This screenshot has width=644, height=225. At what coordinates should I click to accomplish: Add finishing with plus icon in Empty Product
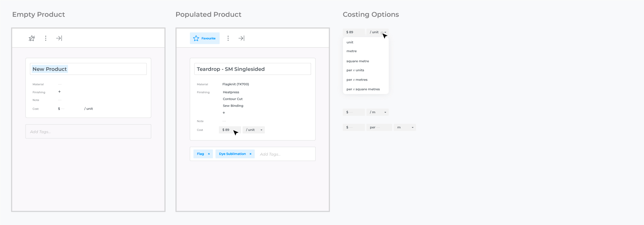[60, 92]
